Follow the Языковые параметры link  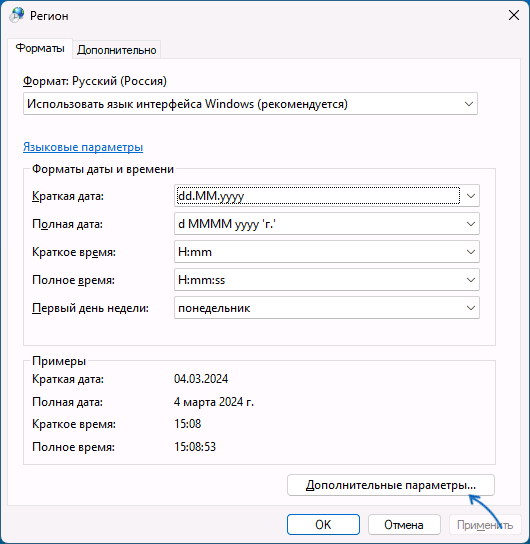(83, 147)
